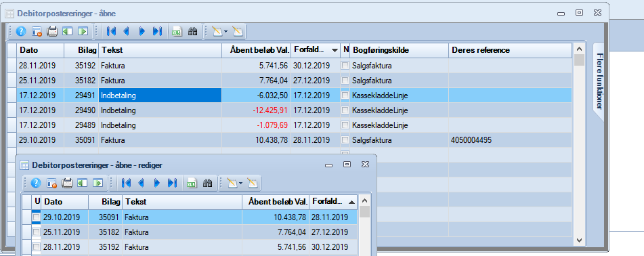Print from the rediger window toolbar
Viewport: 644px width, 256px height.
click(67, 183)
